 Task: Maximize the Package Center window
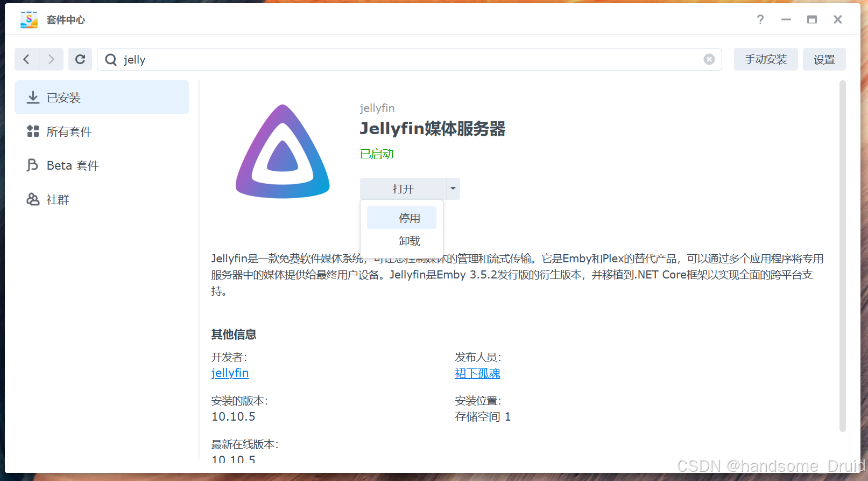[812, 19]
